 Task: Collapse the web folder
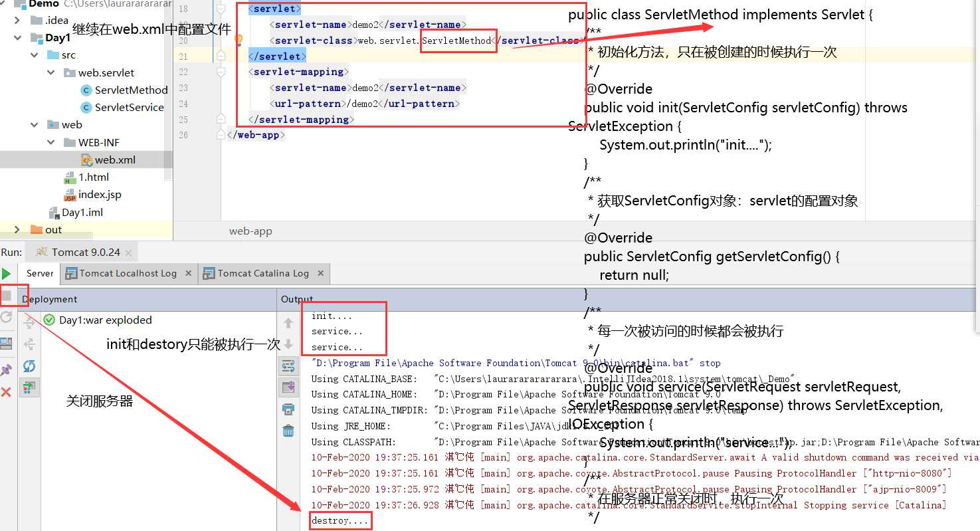[34, 125]
